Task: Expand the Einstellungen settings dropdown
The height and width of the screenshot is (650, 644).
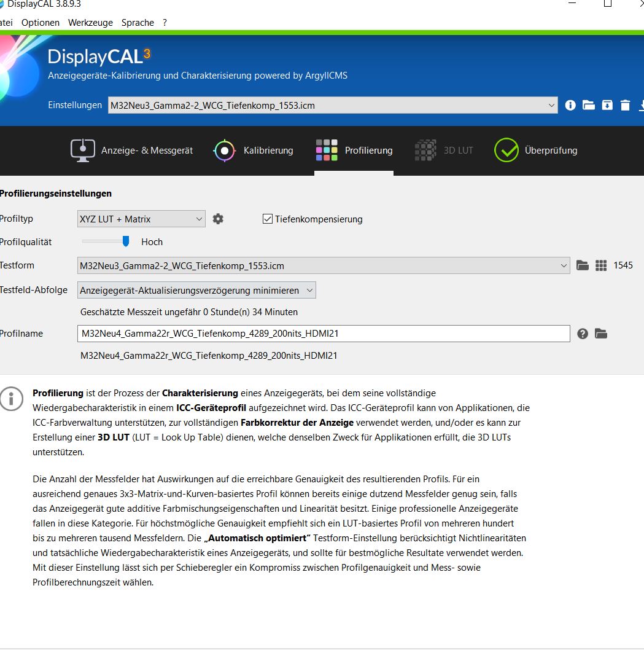Action: tap(333, 105)
